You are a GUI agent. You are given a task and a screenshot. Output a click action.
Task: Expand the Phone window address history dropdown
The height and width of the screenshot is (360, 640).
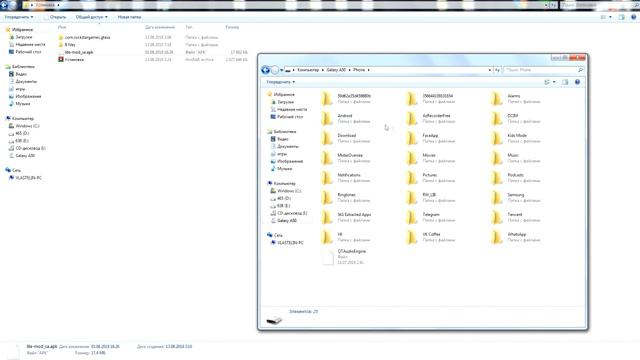[x=489, y=70]
